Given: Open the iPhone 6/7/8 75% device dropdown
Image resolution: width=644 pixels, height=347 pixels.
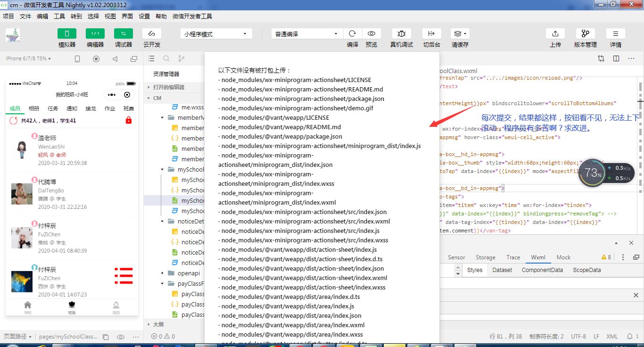Looking at the screenshot, I should click(x=28, y=58).
